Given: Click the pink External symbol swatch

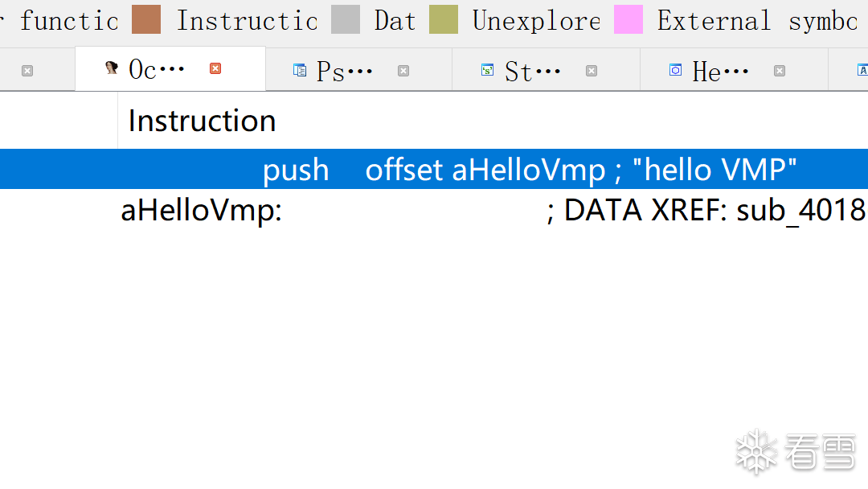Looking at the screenshot, I should click(628, 19).
